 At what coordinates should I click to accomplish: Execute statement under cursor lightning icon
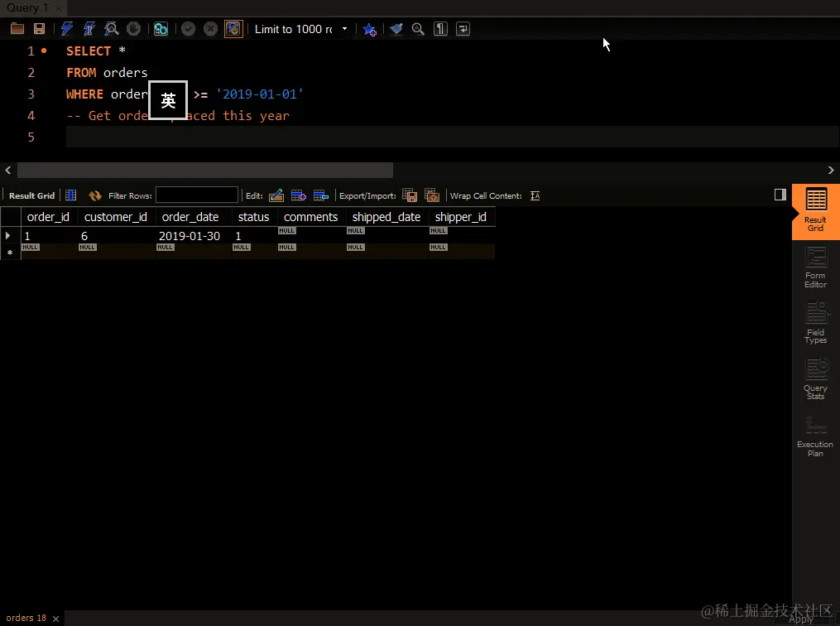(89, 29)
